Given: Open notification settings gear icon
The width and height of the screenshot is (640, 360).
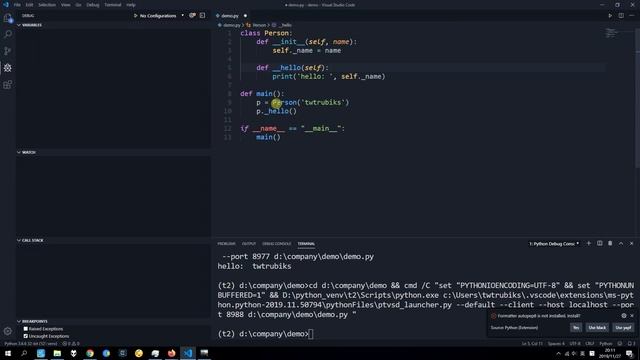Looking at the screenshot, I should click(624, 316).
